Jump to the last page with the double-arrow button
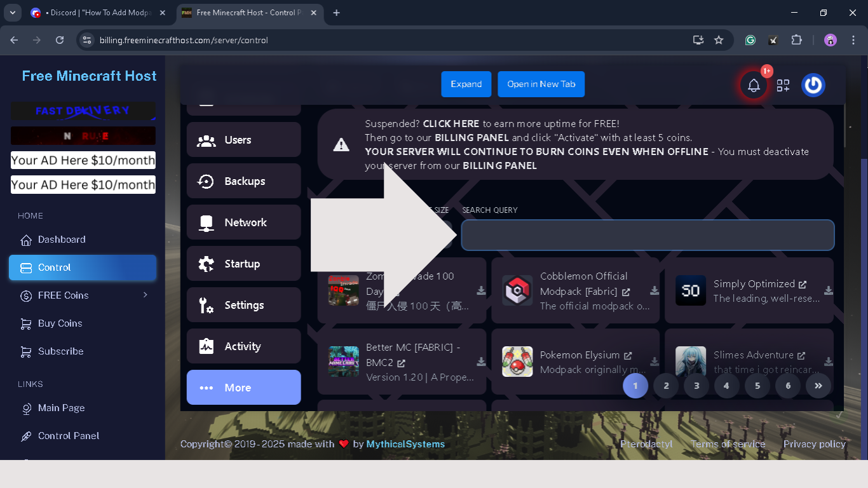Viewport: 868px width, 488px height. (x=818, y=386)
